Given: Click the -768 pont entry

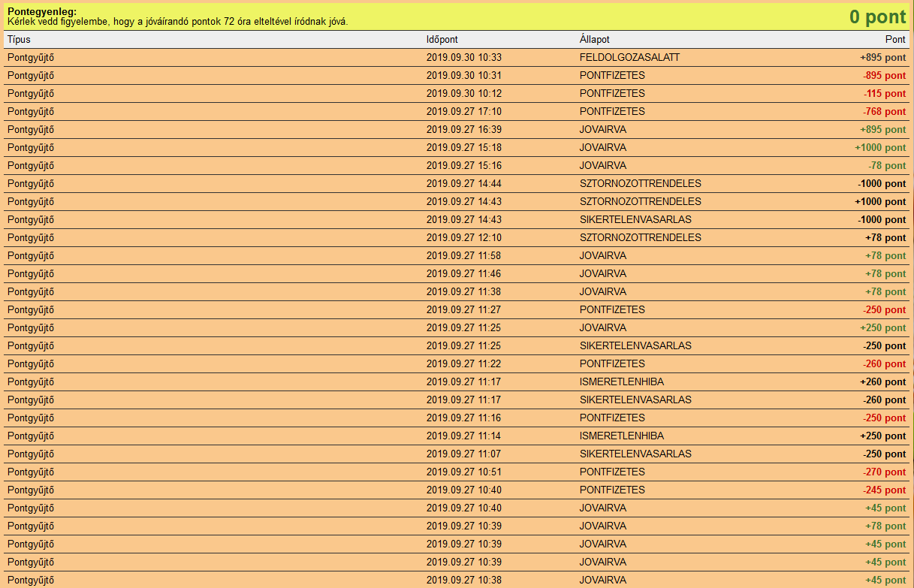Looking at the screenshot, I should 884,111.
